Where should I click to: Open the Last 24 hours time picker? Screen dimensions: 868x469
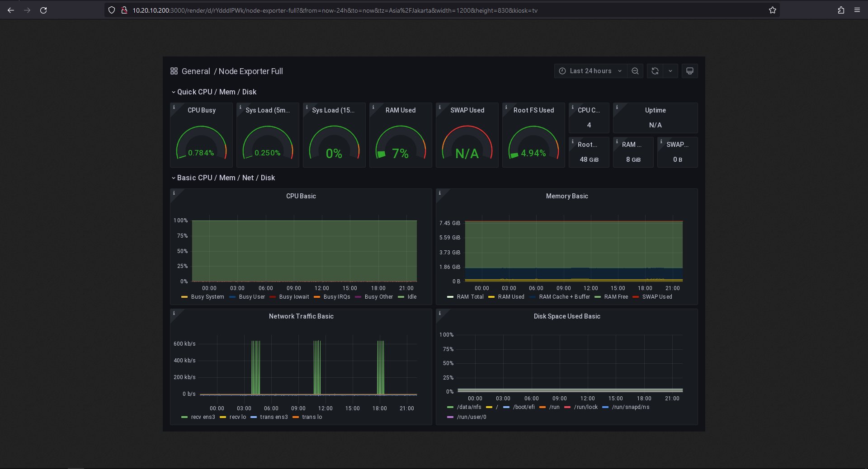(590, 71)
